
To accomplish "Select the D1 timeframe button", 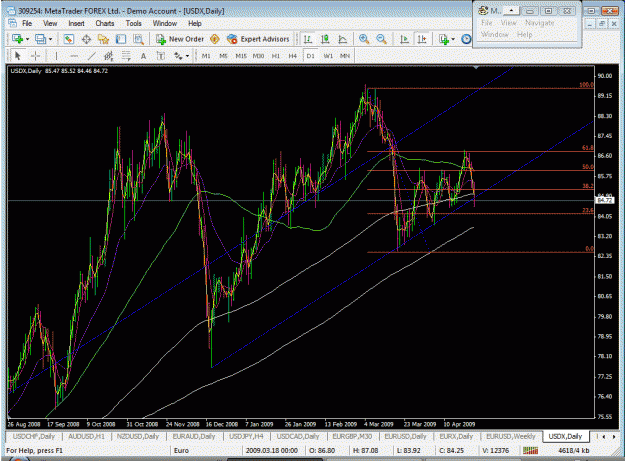I will point(310,56).
